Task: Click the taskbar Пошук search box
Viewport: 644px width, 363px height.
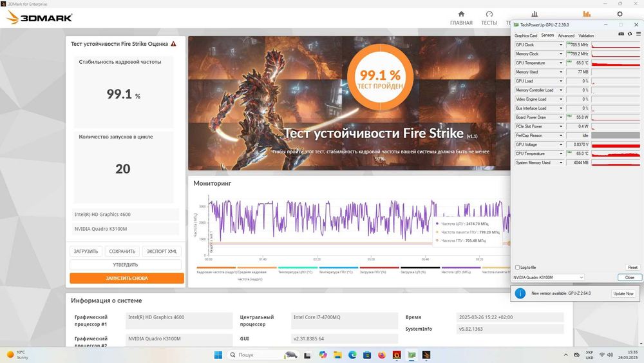Action: [x=262, y=355]
